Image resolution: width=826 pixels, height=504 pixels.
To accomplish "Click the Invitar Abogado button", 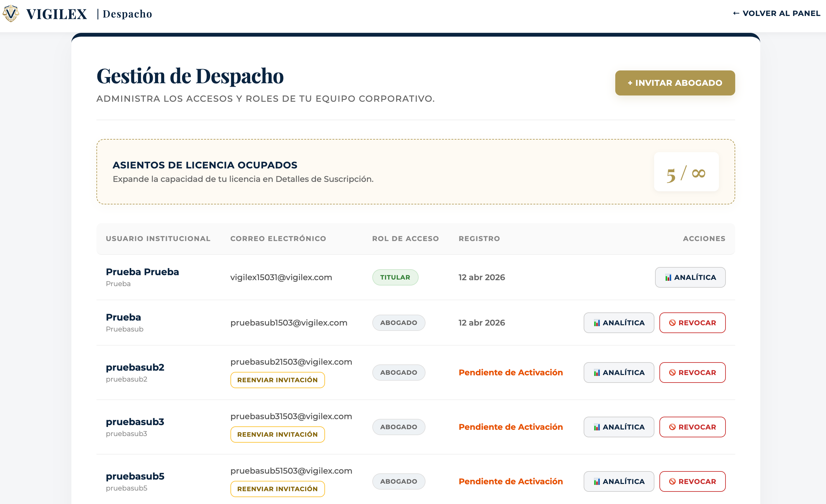I will click(675, 83).
